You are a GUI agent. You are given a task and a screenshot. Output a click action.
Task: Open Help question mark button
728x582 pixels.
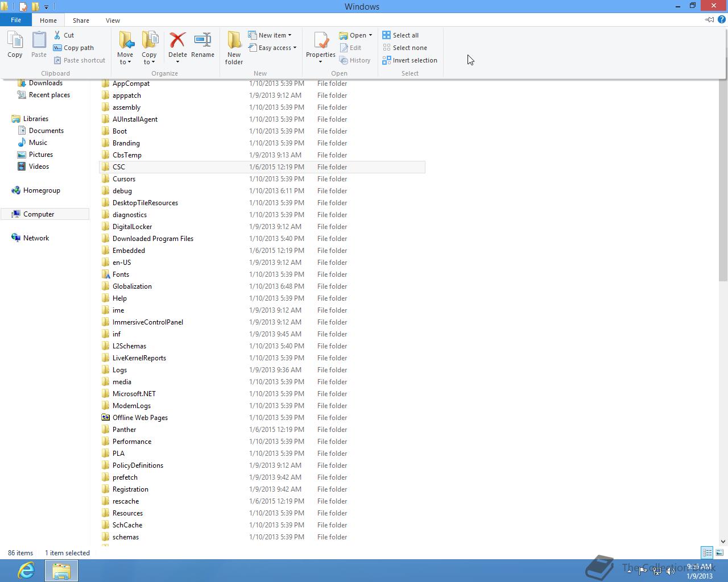722,20
